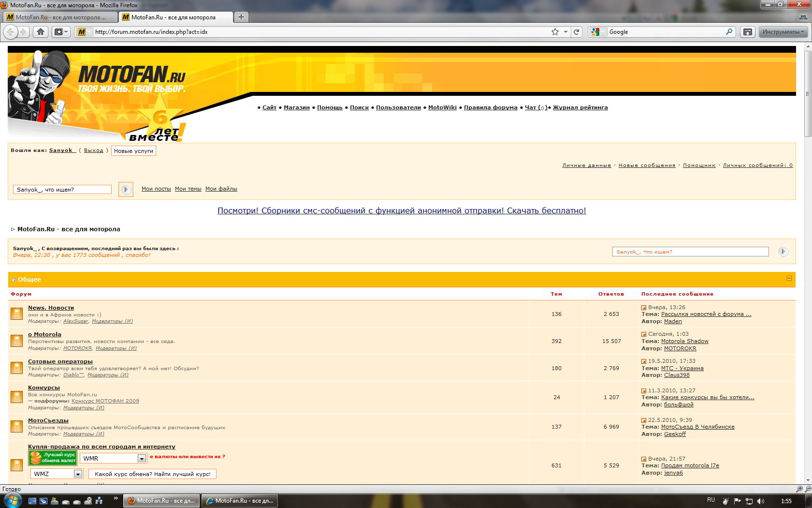Open the Сотовые операторы forum

[60, 361]
